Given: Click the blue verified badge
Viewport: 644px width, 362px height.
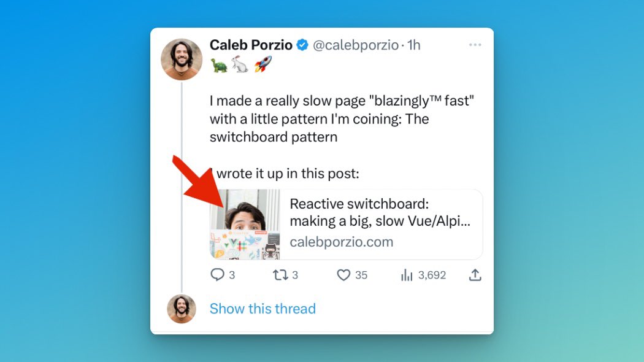Looking at the screenshot, I should click(x=302, y=45).
